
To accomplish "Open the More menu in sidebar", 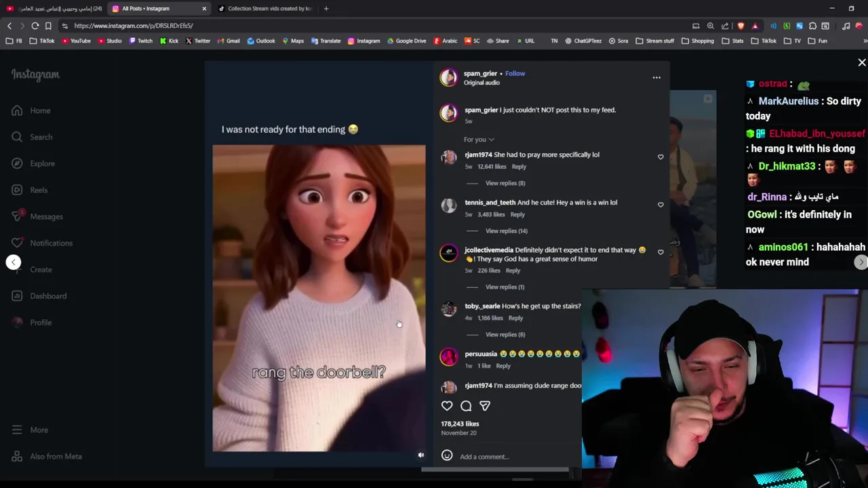I will tap(30, 430).
